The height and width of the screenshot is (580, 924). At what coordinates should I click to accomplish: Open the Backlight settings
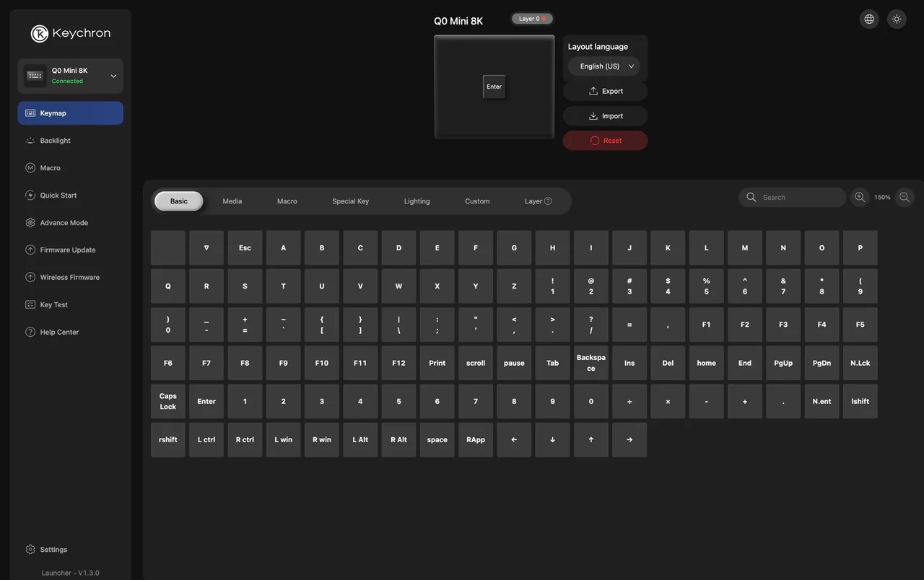pos(56,140)
